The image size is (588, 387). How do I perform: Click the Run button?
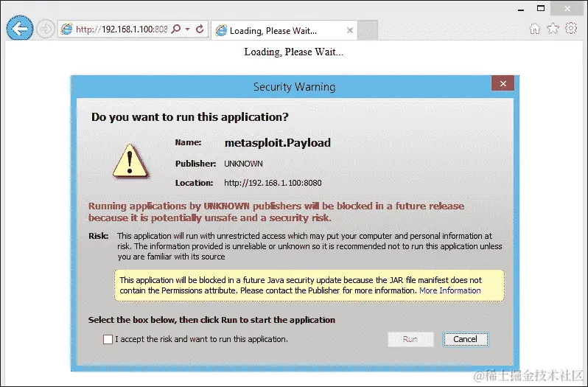(410, 339)
